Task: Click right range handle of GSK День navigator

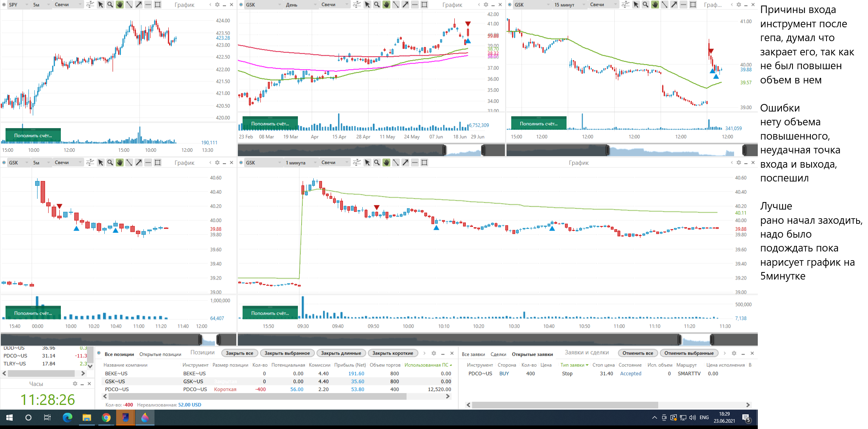Action: (x=483, y=150)
